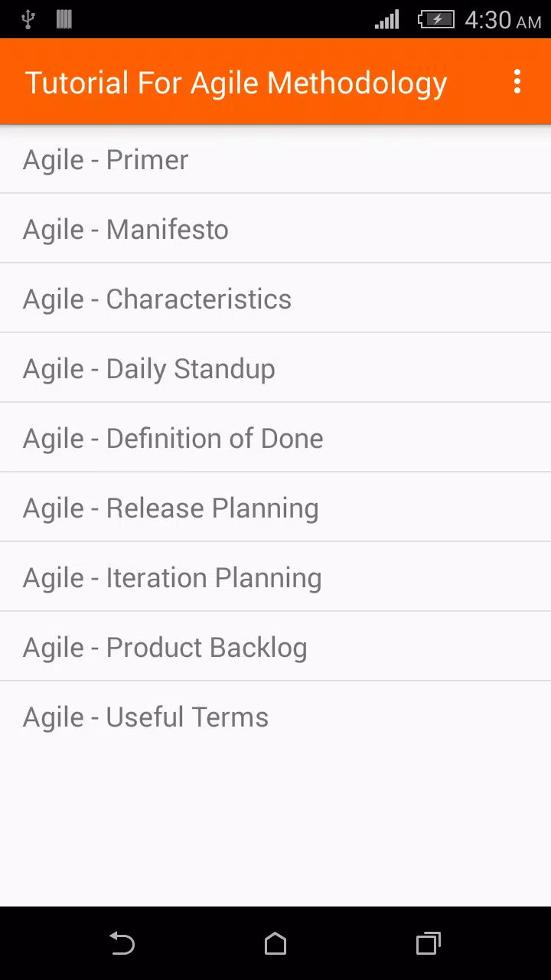Viewport: 551px width, 980px height.
Task: Open the three-dot overflow menu
Action: (517, 81)
